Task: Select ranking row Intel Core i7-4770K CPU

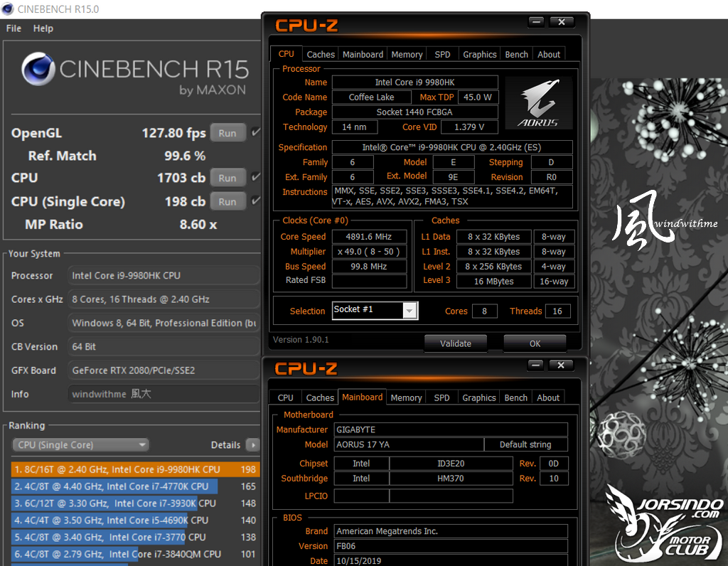Action: 135,486
